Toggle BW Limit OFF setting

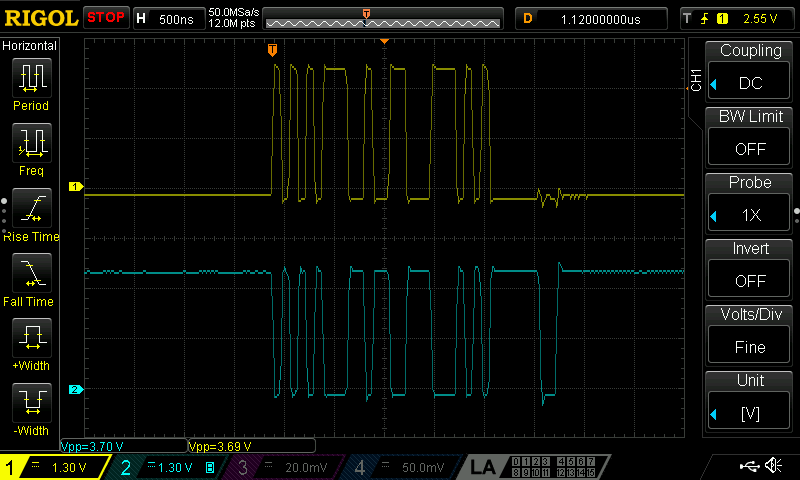click(749, 149)
